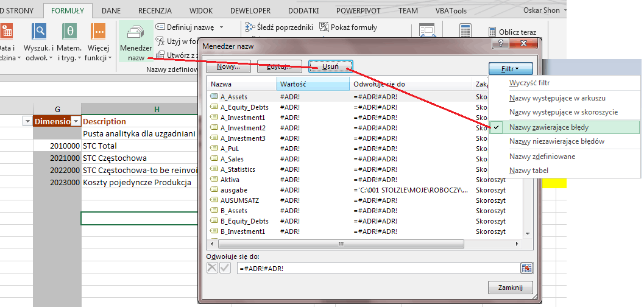This screenshot has width=644, height=307.
Task: Switch to the RECENZJA ribbon tab
Action: (155, 11)
